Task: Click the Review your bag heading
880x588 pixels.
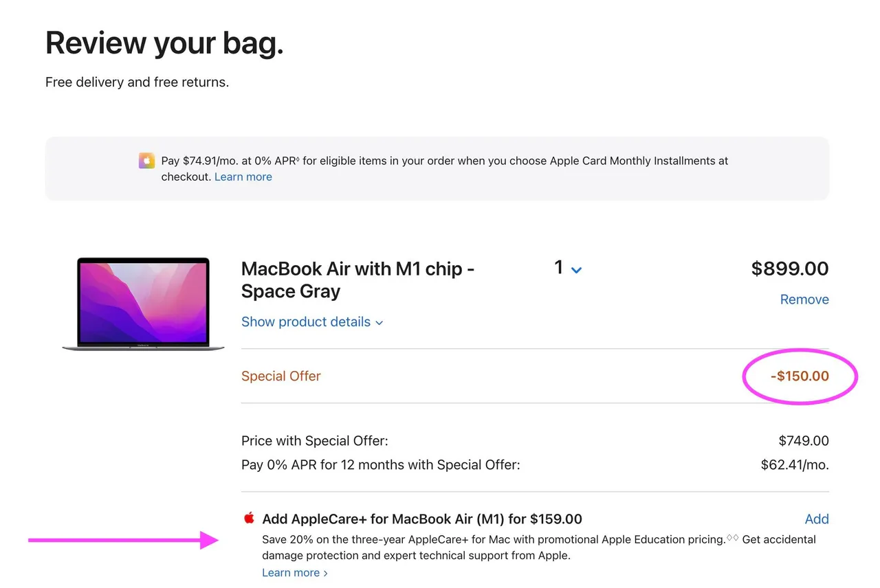Action: pyautogui.click(x=164, y=43)
